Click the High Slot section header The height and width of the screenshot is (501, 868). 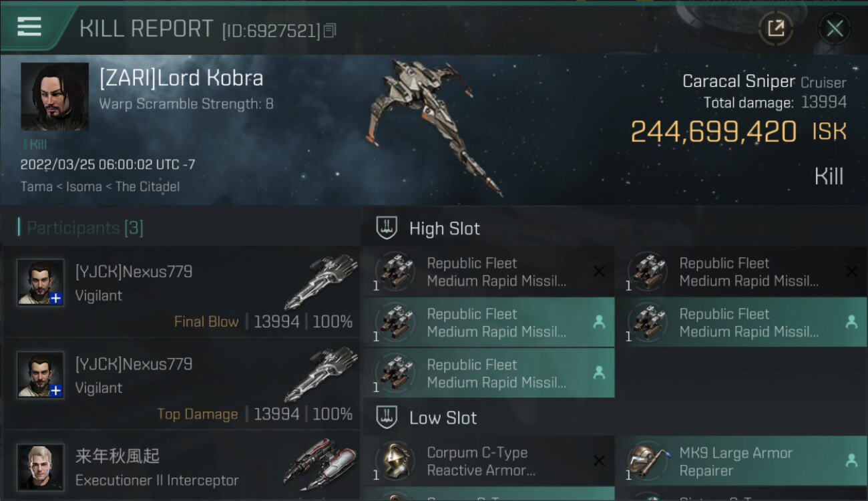pos(444,228)
